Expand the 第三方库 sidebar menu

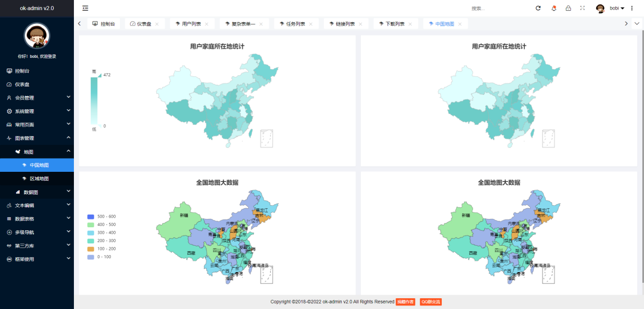37,246
